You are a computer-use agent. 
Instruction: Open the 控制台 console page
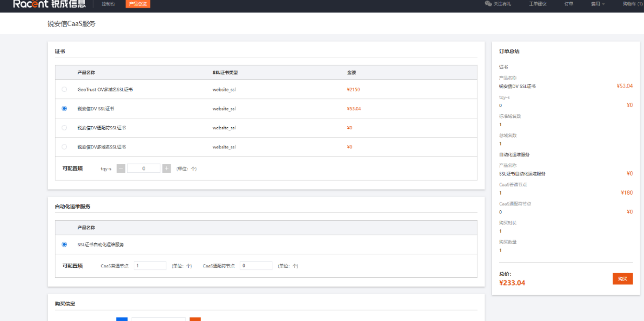[x=108, y=4]
